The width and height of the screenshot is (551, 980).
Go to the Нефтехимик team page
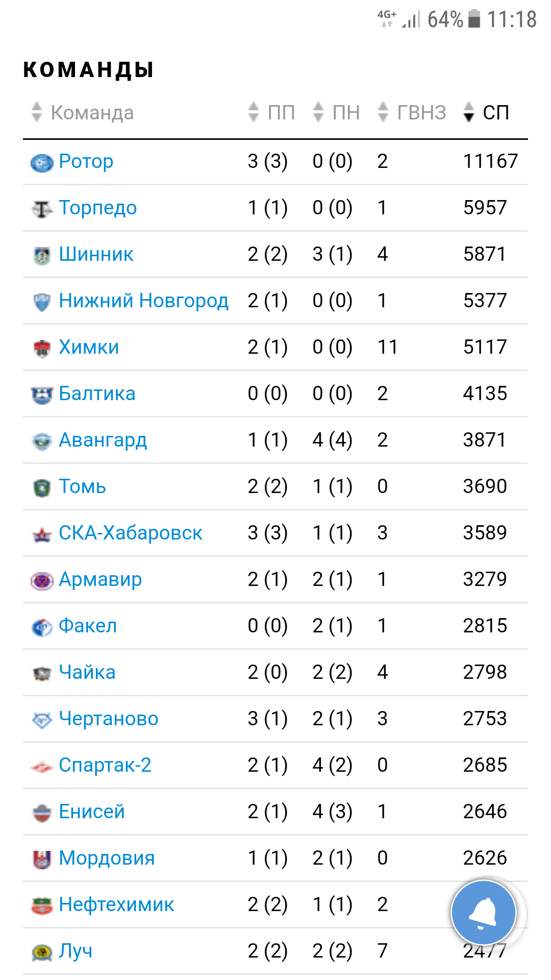116,904
